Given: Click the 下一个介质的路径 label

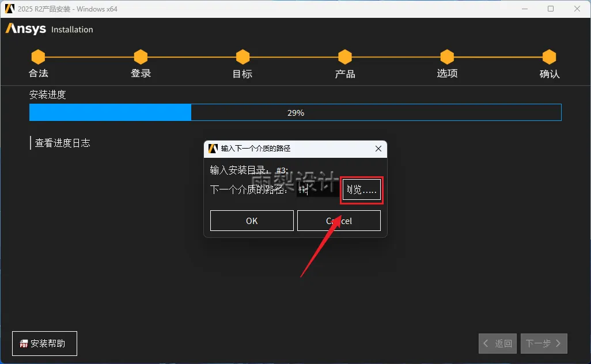Looking at the screenshot, I should click(x=249, y=189).
